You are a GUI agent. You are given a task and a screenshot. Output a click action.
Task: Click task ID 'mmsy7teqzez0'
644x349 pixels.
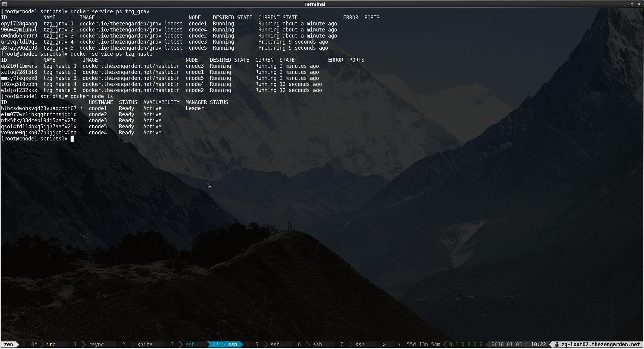(19, 78)
